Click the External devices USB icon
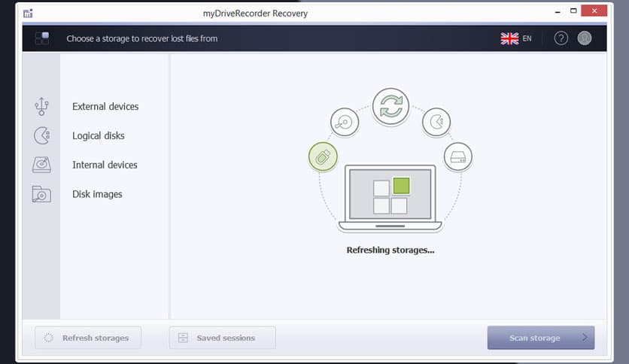Screen dimensions: 629x364 coord(41,106)
